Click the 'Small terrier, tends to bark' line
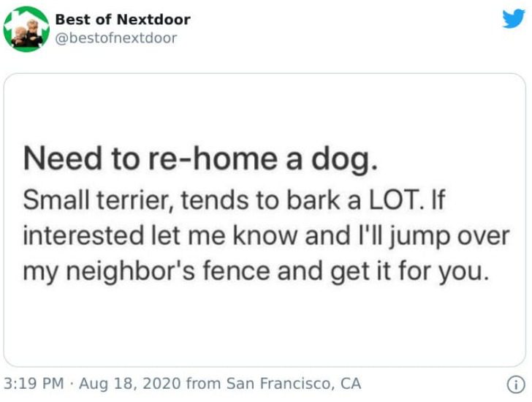Image resolution: width=532 pixels, height=402 pixels. [x=234, y=200]
